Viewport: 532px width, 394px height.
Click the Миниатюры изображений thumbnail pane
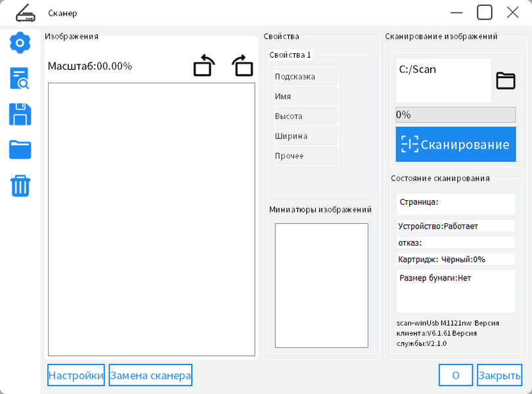321,286
